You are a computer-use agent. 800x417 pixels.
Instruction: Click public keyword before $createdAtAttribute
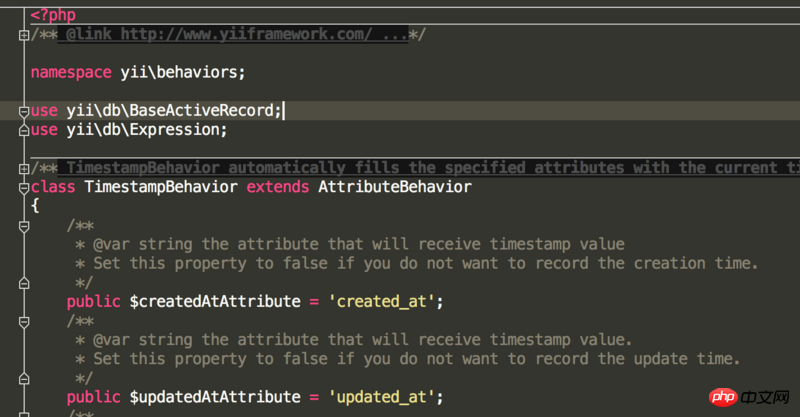point(93,302)
